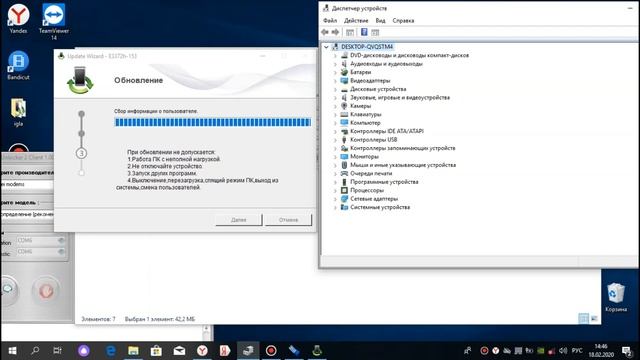Screen dimensions: 640x360
Task: Click the taskbar clock showing 14:46
Action: [x=601, y=351]
